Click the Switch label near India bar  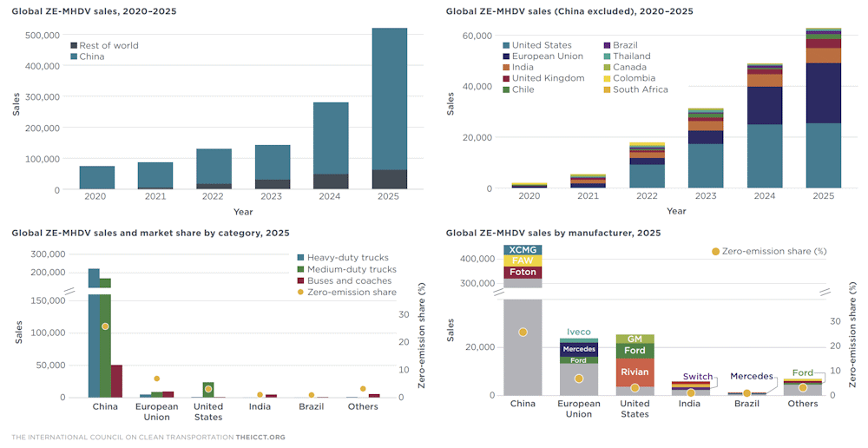(x=698, y=377)
